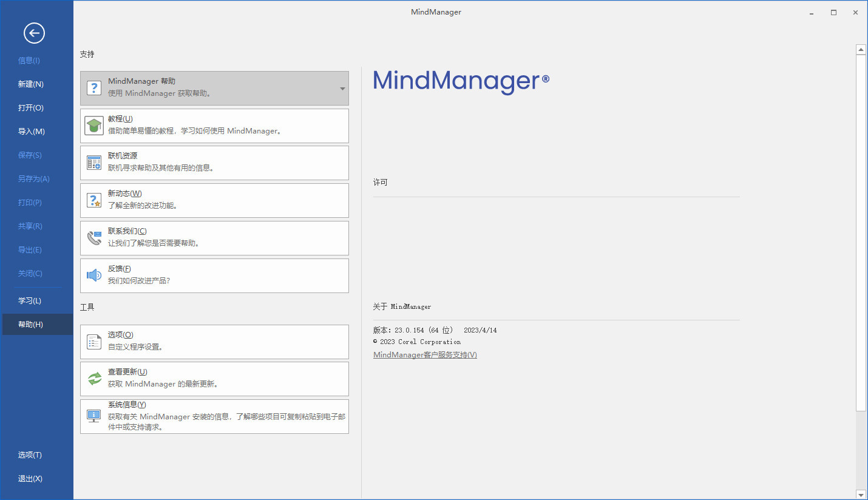Click the graduation cap icon for 教程

[93, 126]
